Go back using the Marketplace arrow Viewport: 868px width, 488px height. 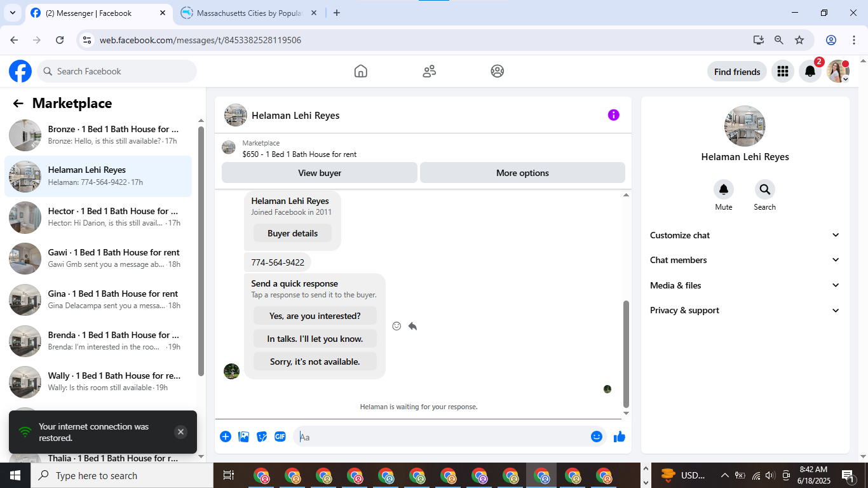point(18,104)
